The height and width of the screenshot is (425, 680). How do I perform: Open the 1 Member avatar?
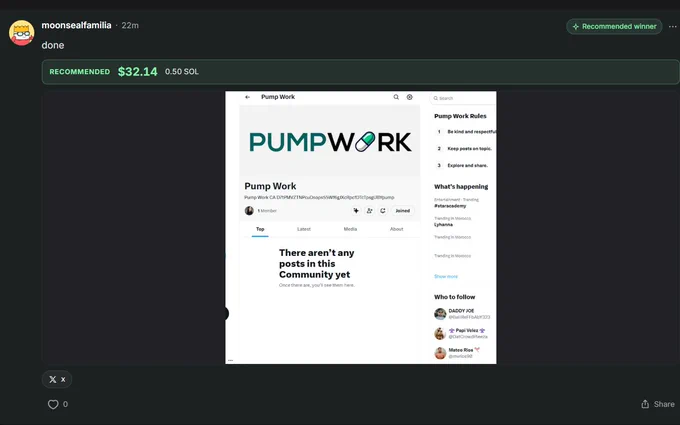pyautogui.click(x=249, y=211)
